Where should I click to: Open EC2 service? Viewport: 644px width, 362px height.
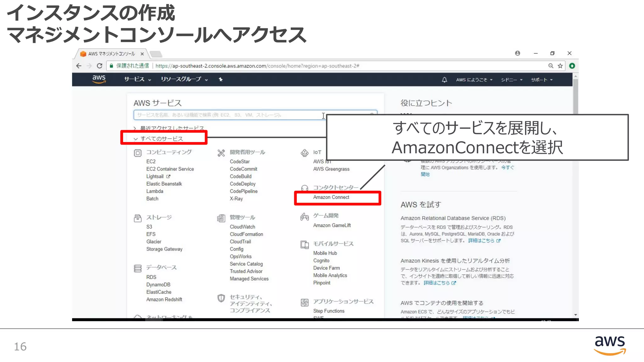[x=151, y=162]
